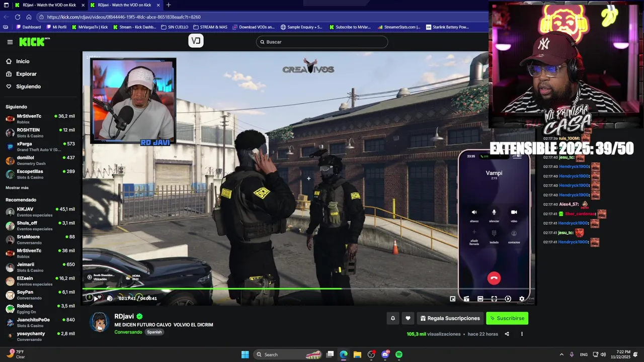This screenshot has height=362, width=644.
Task: Click the notification bell for RDjavi
Action: (393, 318)
